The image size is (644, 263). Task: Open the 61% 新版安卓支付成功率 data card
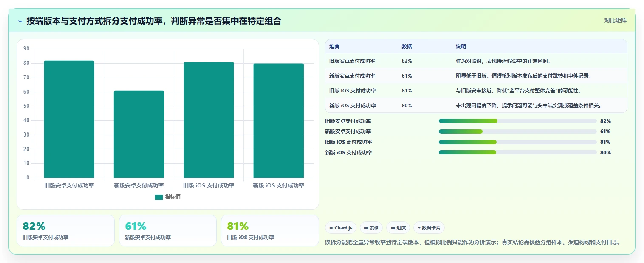pos(168,230)
